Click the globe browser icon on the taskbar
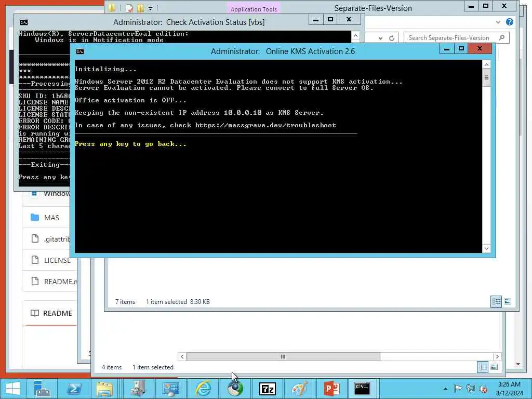 [x=235, y=389]
